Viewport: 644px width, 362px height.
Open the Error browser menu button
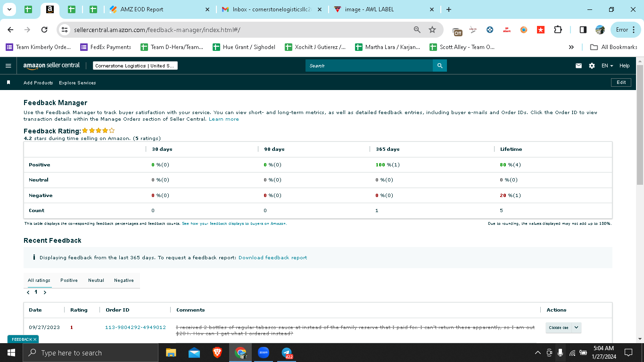pyautogui.click(x=626, y=30)
